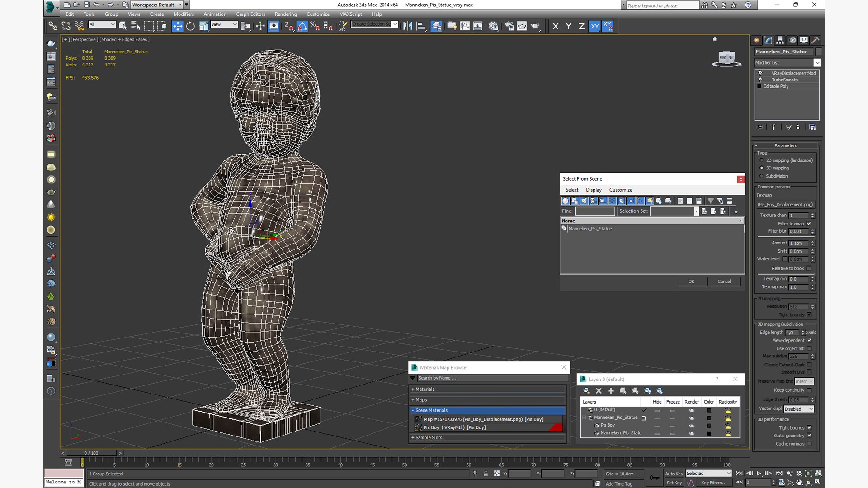Enable Use object mtl checkbox
This screenshot has width=868, height=488.
(x=809, y=348)
